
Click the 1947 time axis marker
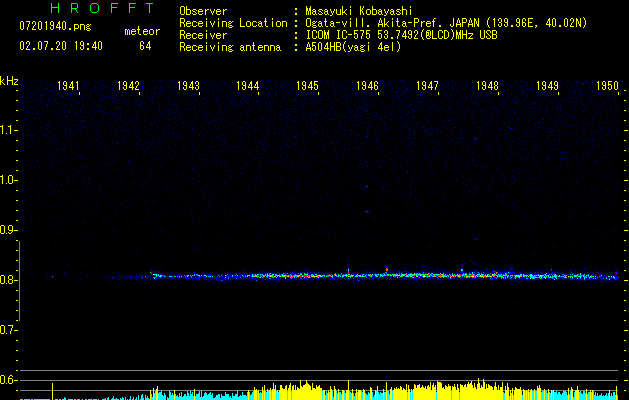[427, 85]
